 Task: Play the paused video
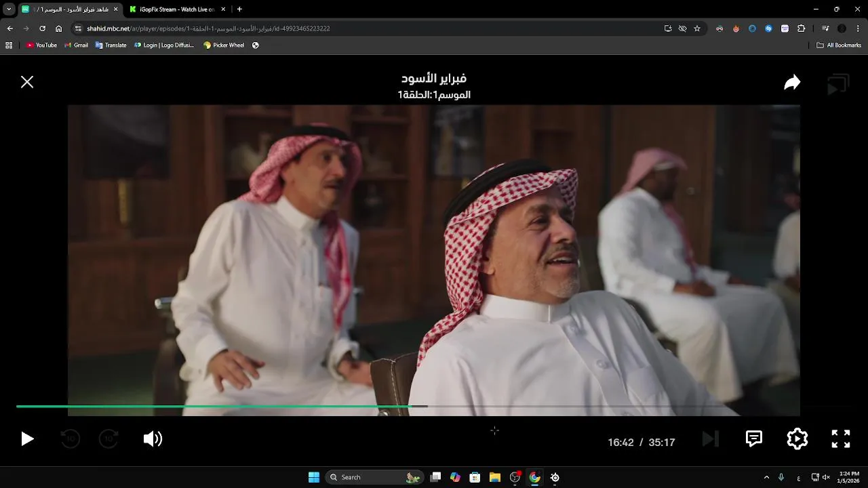(27, 439)
